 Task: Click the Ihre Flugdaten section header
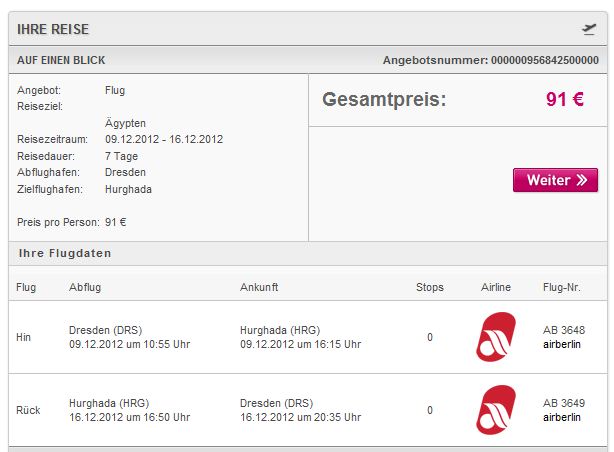[x=65, y=253]
